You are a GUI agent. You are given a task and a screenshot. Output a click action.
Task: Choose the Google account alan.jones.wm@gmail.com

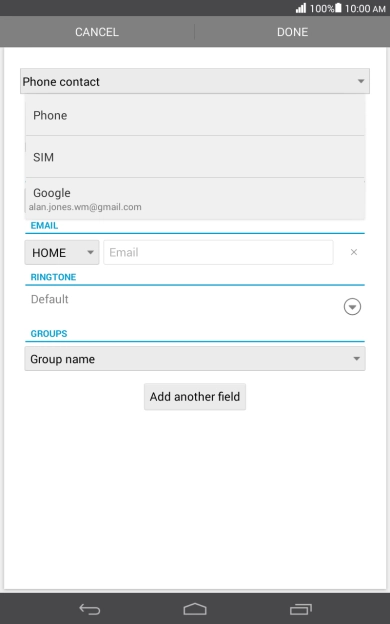click(195, 199)
